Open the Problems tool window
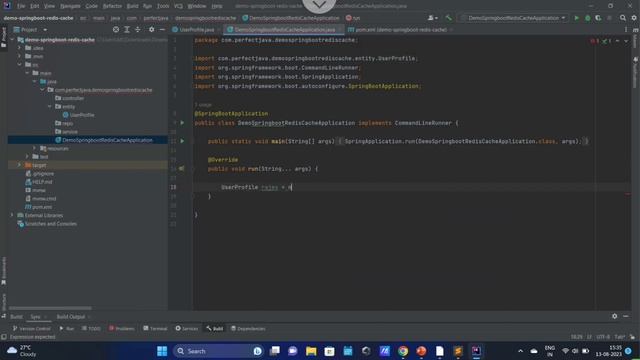The image size is (640, 360). tap(122, 329)
